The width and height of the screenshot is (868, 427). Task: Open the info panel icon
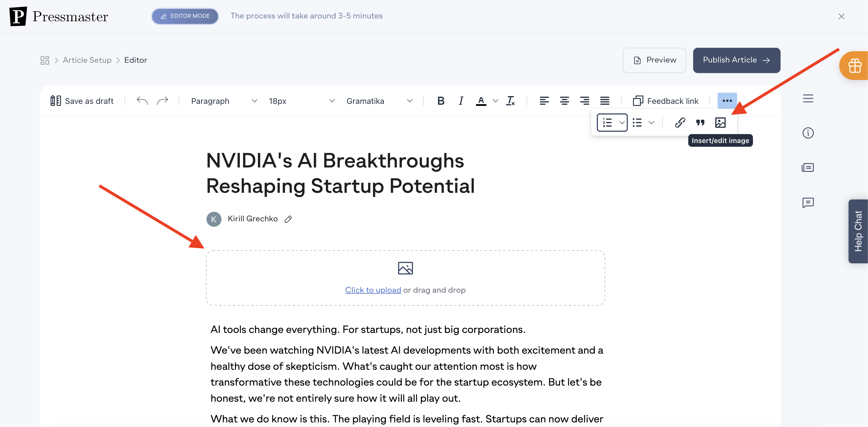[x=808, y=133]
